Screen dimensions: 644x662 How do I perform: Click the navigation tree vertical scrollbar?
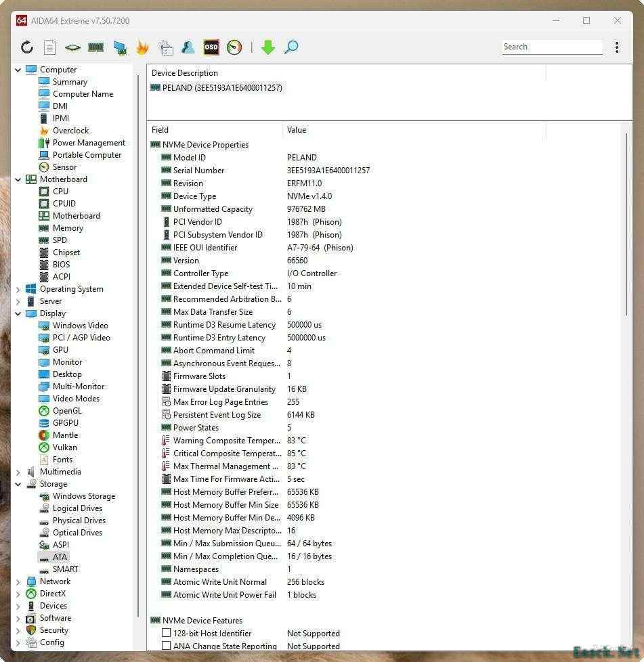[x=138, y=346]
